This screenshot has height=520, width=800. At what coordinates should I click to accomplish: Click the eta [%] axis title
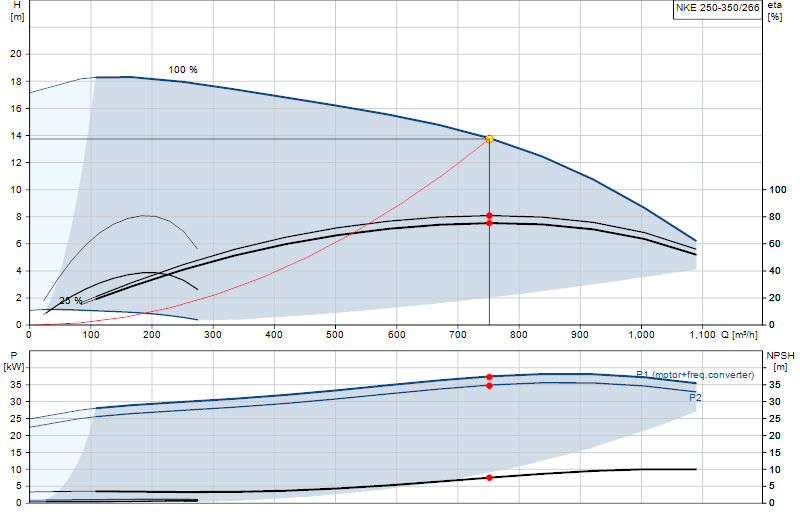click(774, 11)
